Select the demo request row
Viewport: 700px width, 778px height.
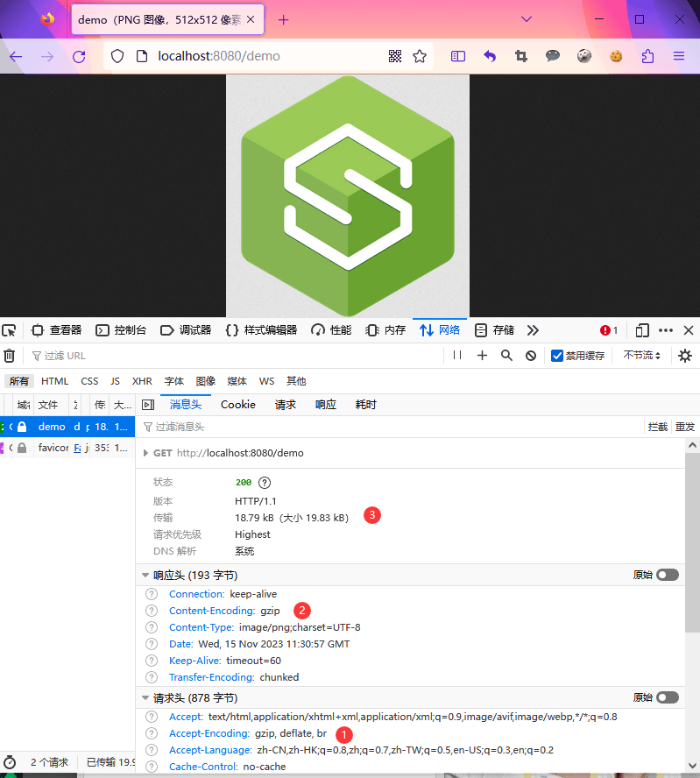(67, 427)
